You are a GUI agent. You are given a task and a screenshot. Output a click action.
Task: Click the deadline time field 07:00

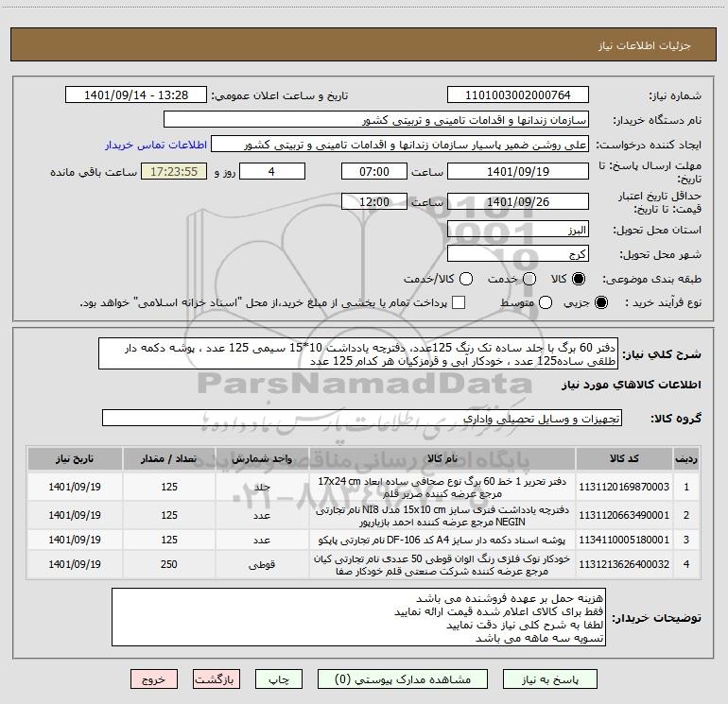[374, 171]
